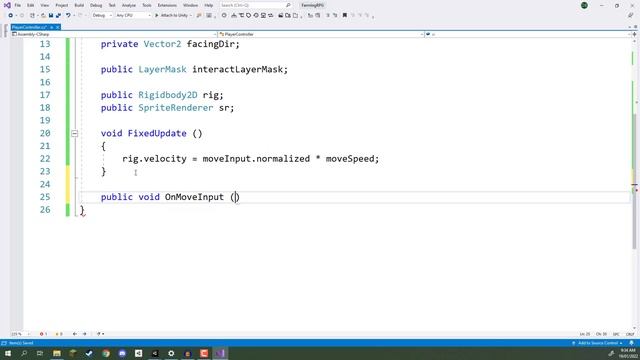Click Add to Source Control
640x360 pixels.
coord(598,343)
